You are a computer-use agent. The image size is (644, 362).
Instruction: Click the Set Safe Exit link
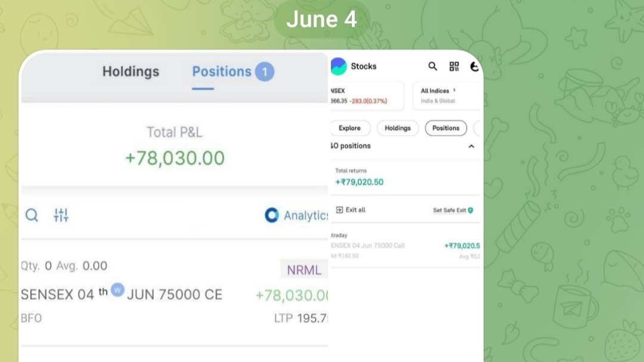tap(450, 211)
